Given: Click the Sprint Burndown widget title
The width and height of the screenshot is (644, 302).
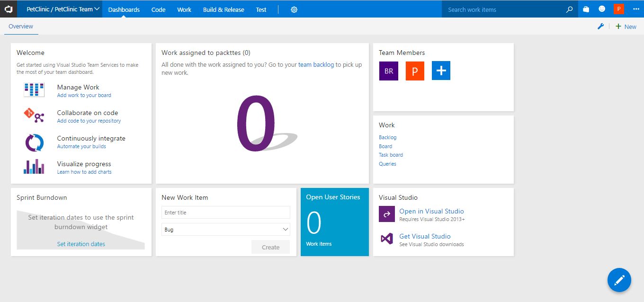Looking at the screenshot, I should click(42, 197).
